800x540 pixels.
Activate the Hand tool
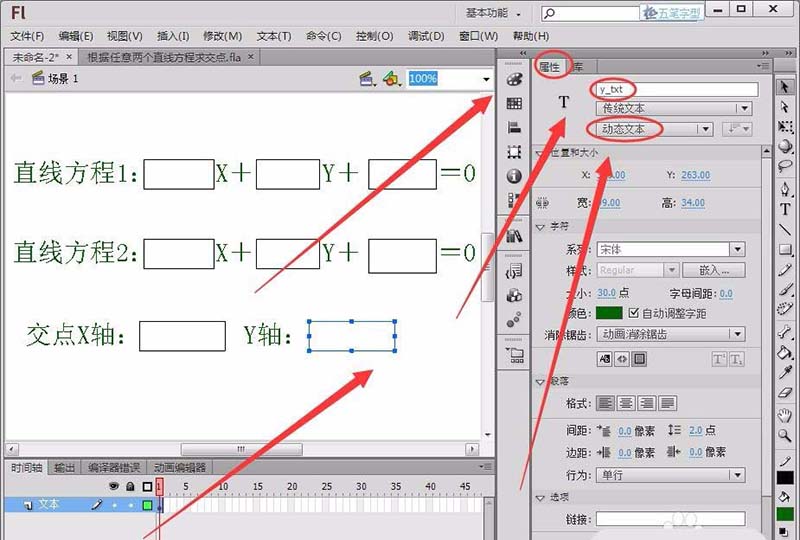(786, 415)
